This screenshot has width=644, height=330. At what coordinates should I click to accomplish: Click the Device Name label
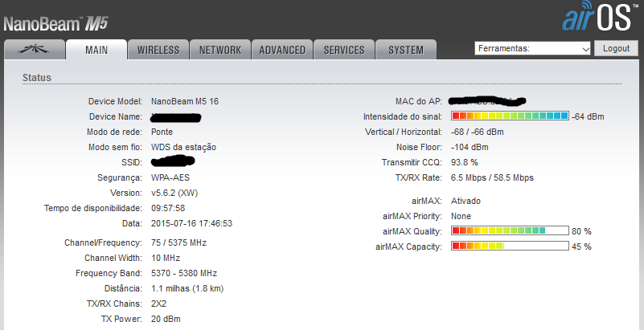pyautogui.click(x=116, y=117)
